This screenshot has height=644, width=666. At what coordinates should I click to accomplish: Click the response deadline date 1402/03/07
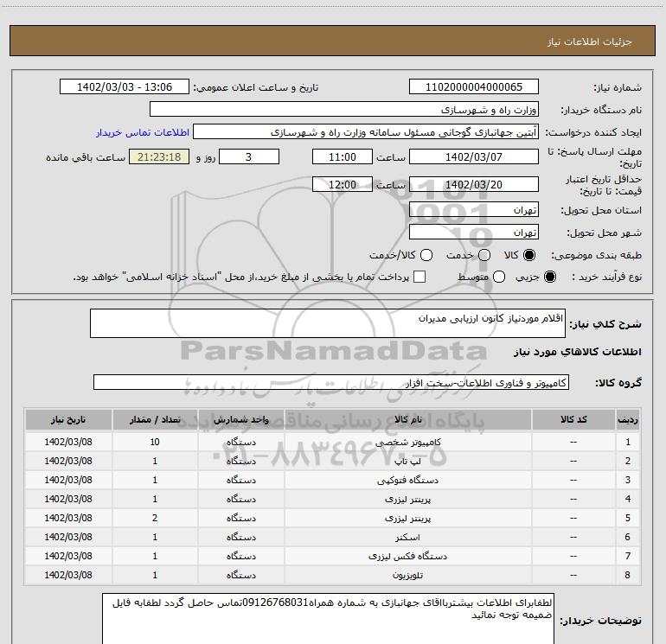pyautogui.click(x=474, y=156)
